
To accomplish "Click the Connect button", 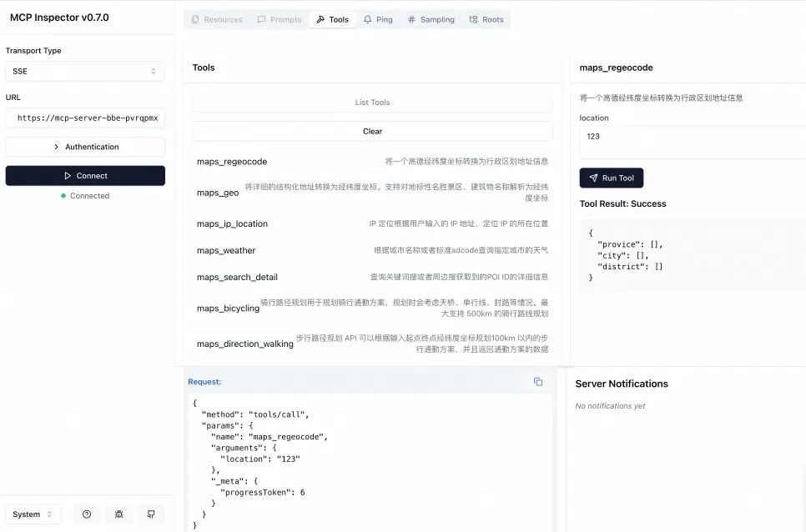I will 84,175.
